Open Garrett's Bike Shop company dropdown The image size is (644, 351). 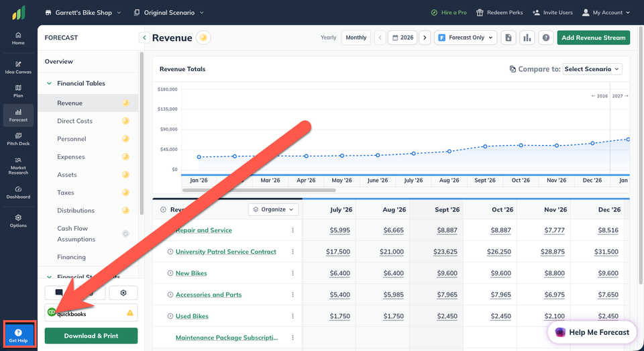coord(83,12)
